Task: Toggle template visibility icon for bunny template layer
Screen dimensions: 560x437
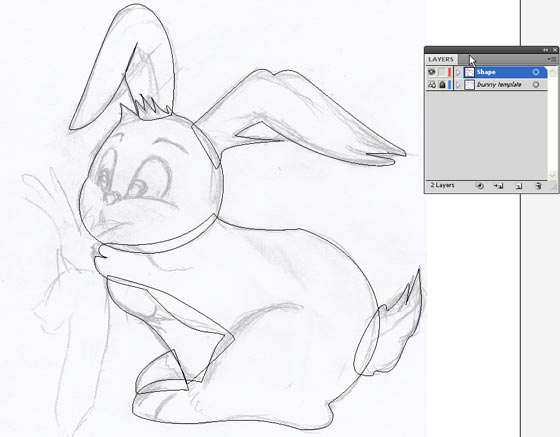Action: tap(432, 85)
